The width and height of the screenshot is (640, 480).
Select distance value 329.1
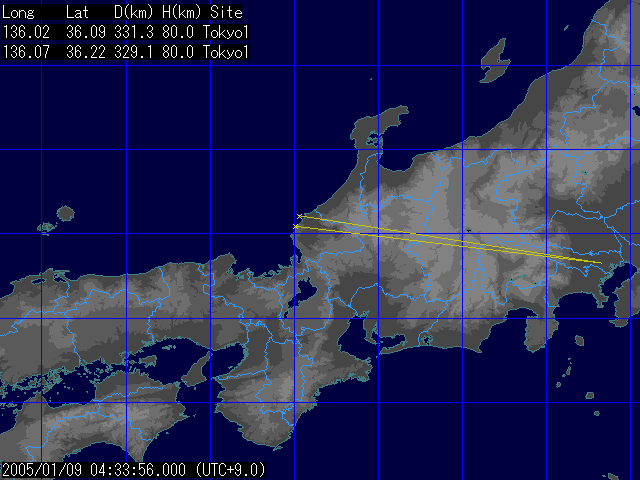[133, 51]
